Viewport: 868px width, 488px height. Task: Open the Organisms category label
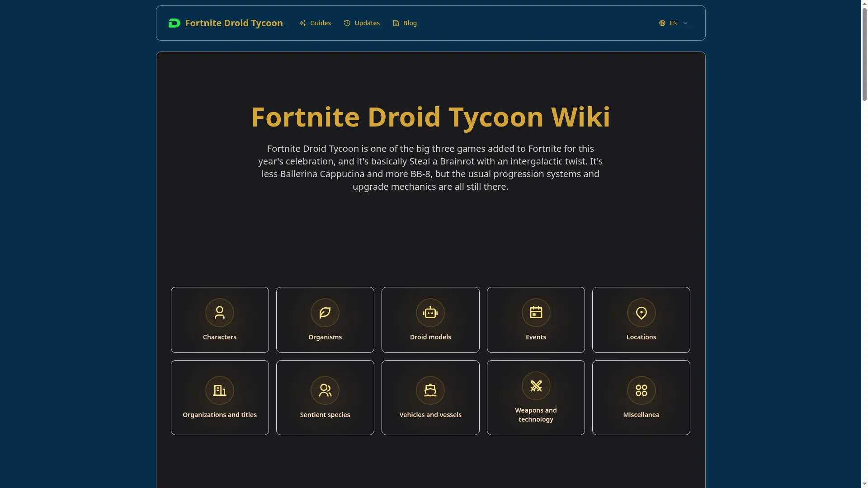325,337
